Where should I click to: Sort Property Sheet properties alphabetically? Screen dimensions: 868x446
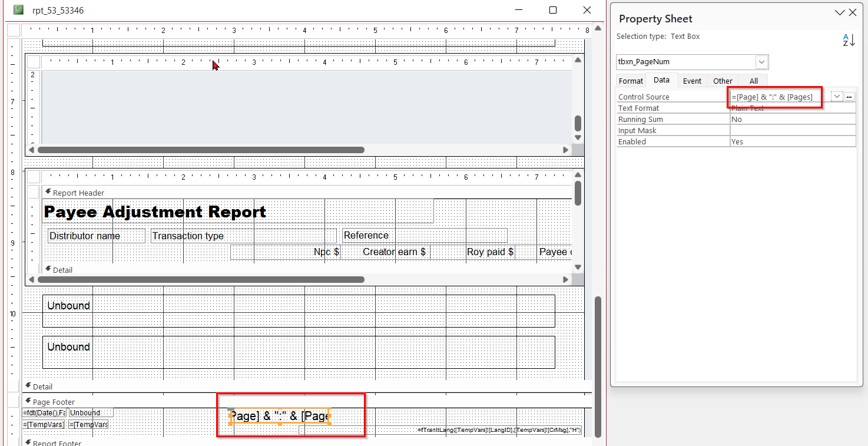click(x=849, y=40)
